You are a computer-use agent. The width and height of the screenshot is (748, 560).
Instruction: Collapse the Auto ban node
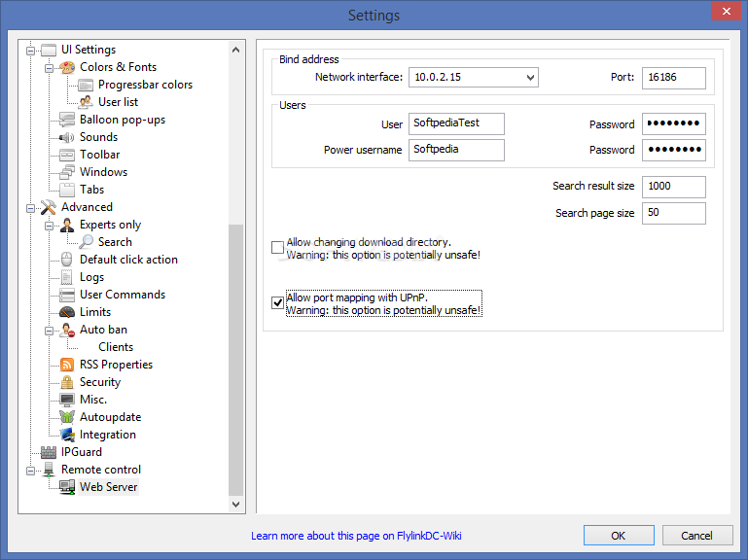50,331
